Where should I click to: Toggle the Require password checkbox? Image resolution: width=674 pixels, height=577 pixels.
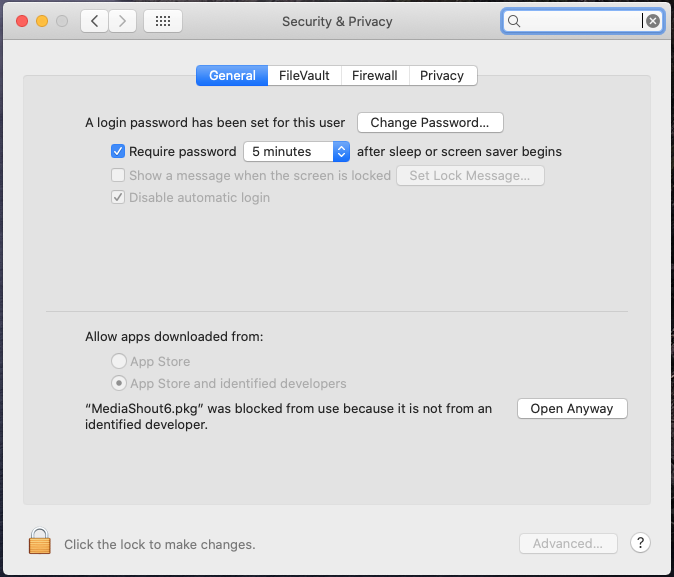point(118,151)
